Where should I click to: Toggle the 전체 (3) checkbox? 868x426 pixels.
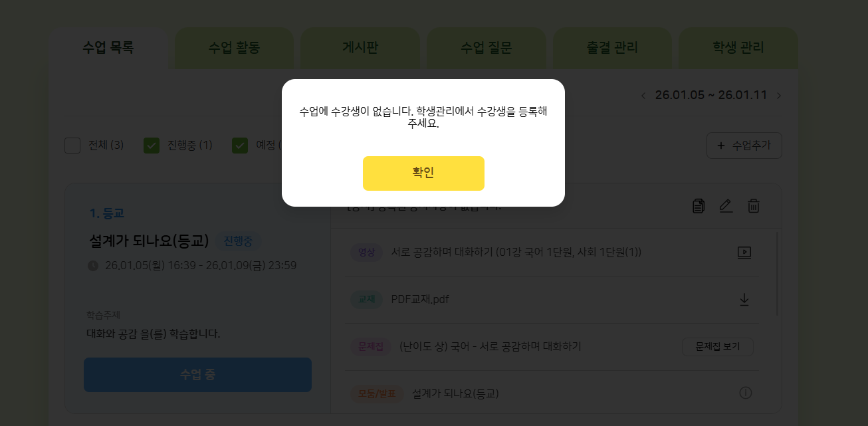[72, 145]
